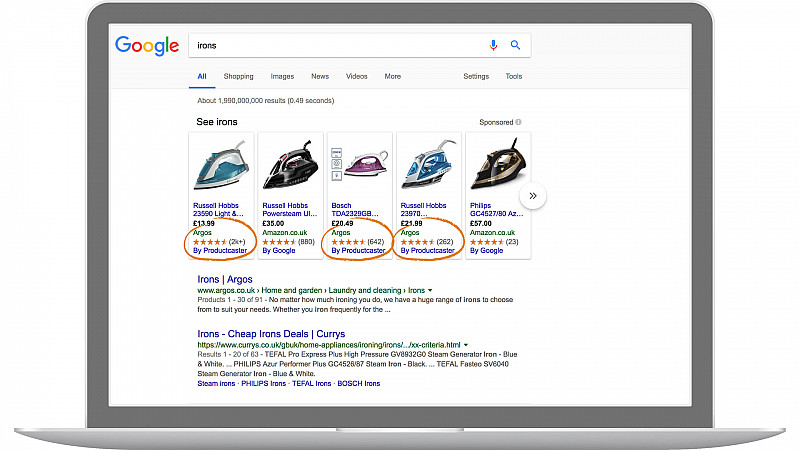This screenshot has width=800, height=450.
Task: Open search Tools
Action: tap(514, 77)
